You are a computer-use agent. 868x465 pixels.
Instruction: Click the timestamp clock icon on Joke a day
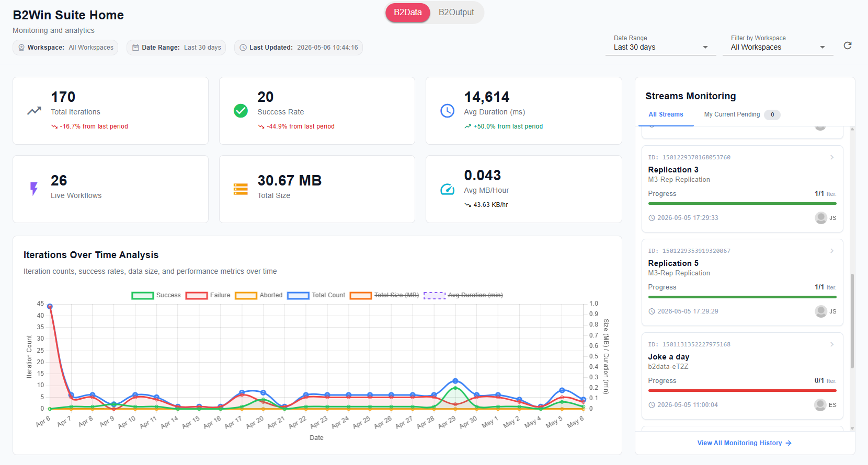[x=652, y=405]
